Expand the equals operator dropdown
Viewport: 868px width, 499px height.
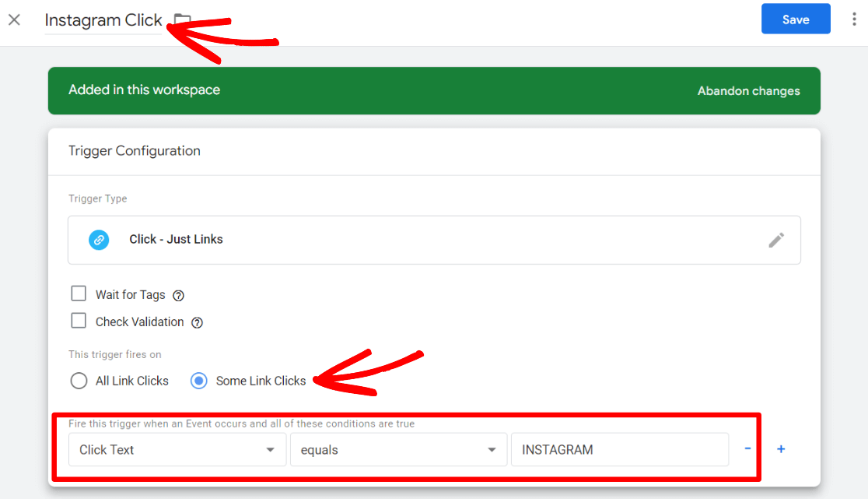coord(397,450)
